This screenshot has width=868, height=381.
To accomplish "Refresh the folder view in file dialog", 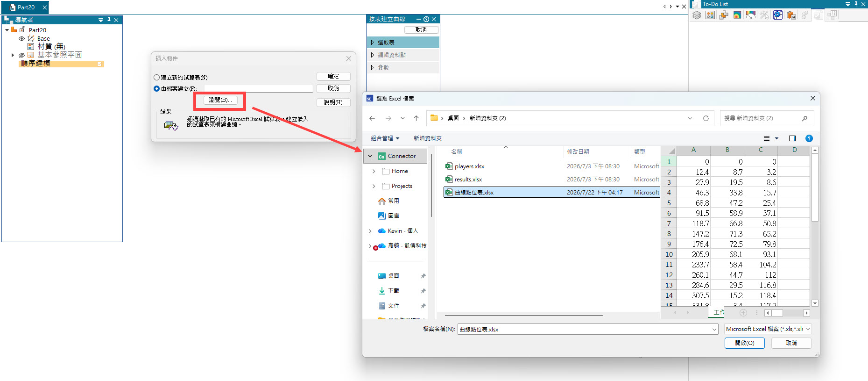I will (706, 118).
